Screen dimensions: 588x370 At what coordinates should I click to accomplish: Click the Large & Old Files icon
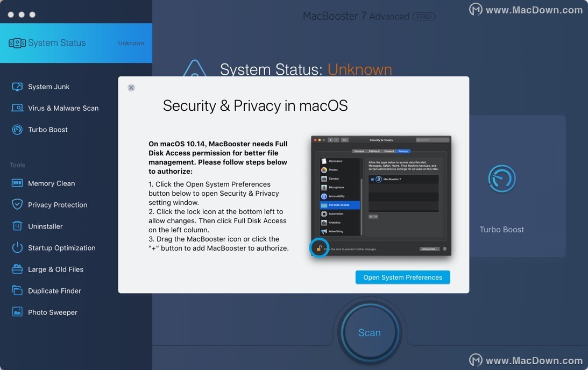[17, 269]
